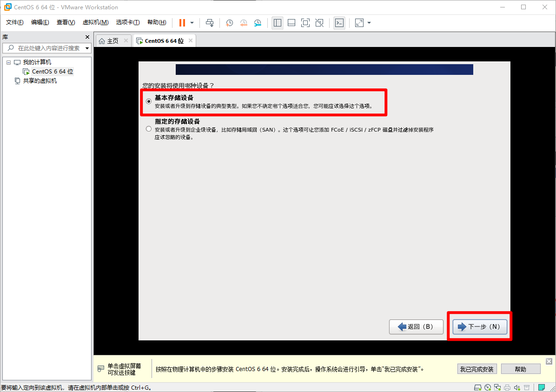Click the teal message log note icon

(x=542, y=387)
